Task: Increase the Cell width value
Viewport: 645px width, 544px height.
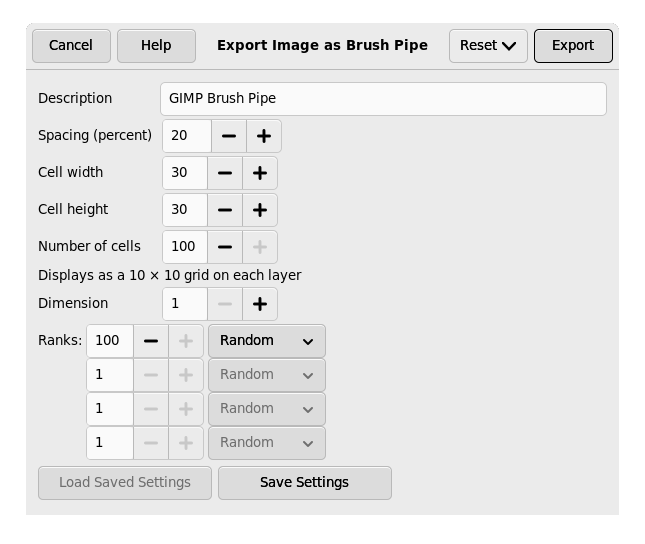Action: coord(260,173)
